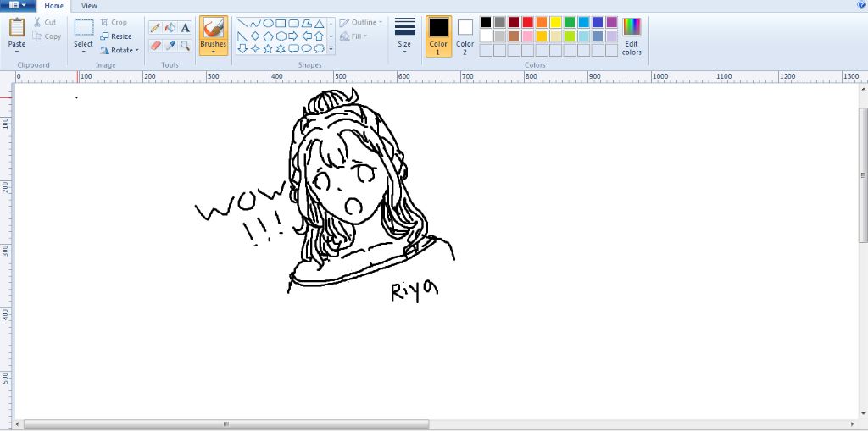Choose the Down arrow shape
Image resolution: width=868 pixels, height=431 pixels.
tap(242, 48)
